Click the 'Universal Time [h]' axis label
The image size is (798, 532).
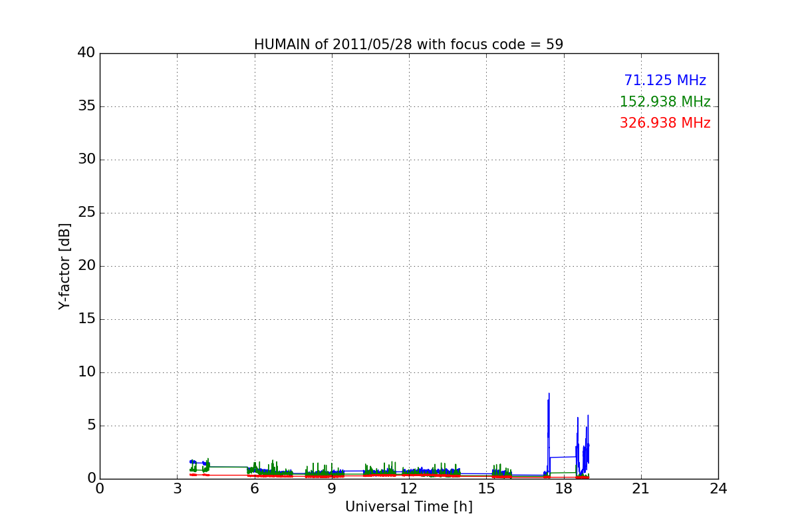click(409, 507)
